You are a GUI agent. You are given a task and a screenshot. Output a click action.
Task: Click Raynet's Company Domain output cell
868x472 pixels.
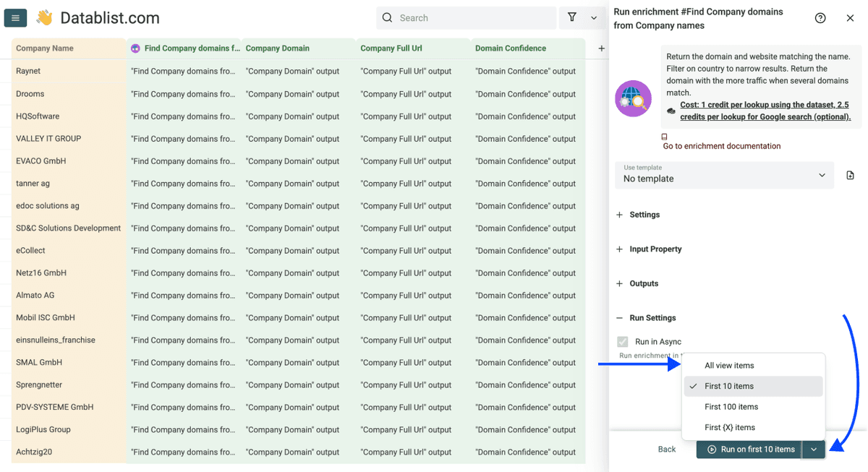coord(299,72)
